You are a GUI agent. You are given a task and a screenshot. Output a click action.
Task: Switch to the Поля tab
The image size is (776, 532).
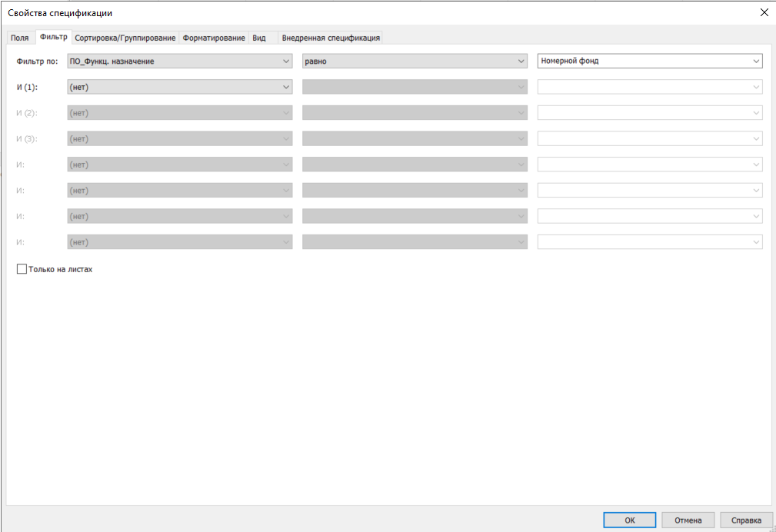pos(20,38)
